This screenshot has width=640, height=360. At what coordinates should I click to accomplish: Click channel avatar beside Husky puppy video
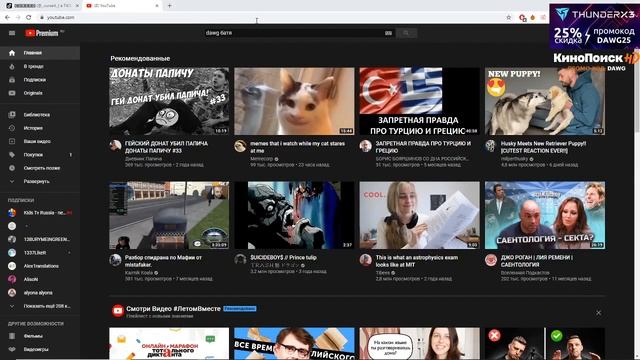pyautogui.click(x=491, y=146)
